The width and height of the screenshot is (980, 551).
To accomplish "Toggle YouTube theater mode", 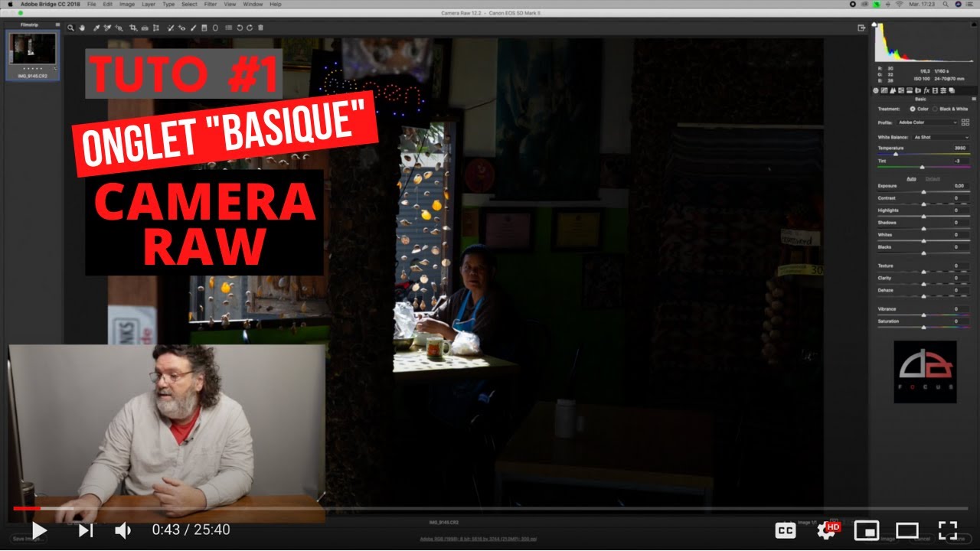I will click(907, 530).
